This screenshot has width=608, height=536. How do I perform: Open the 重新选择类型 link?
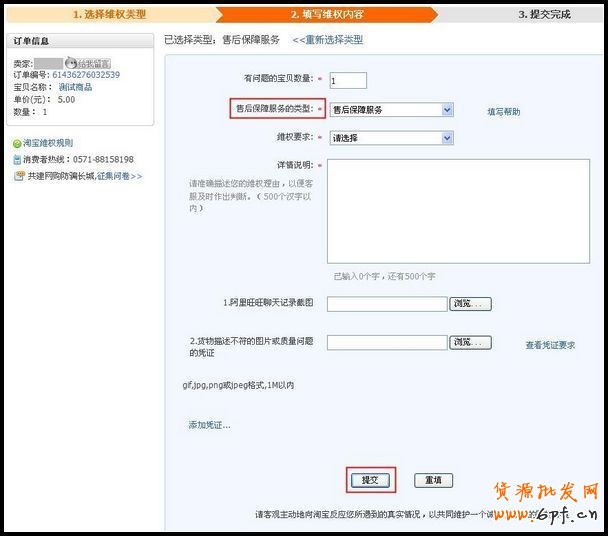tap(328, 40)
